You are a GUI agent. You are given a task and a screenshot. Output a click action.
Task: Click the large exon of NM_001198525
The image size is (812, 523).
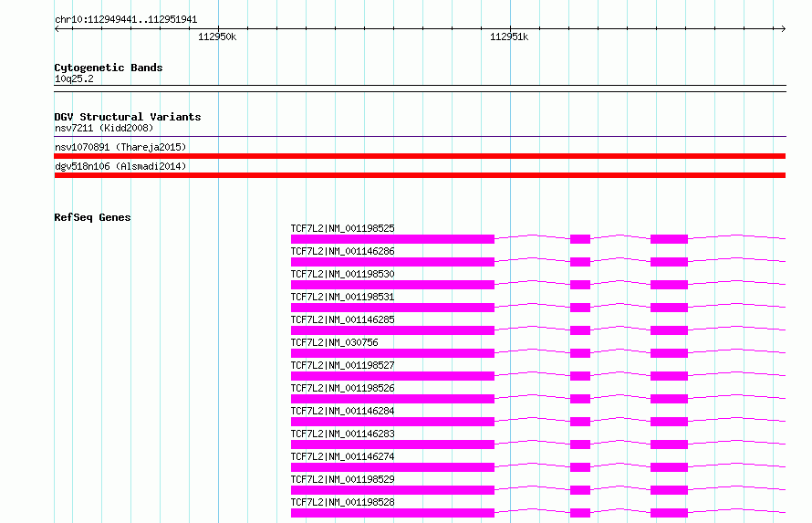tap(392, 239)
